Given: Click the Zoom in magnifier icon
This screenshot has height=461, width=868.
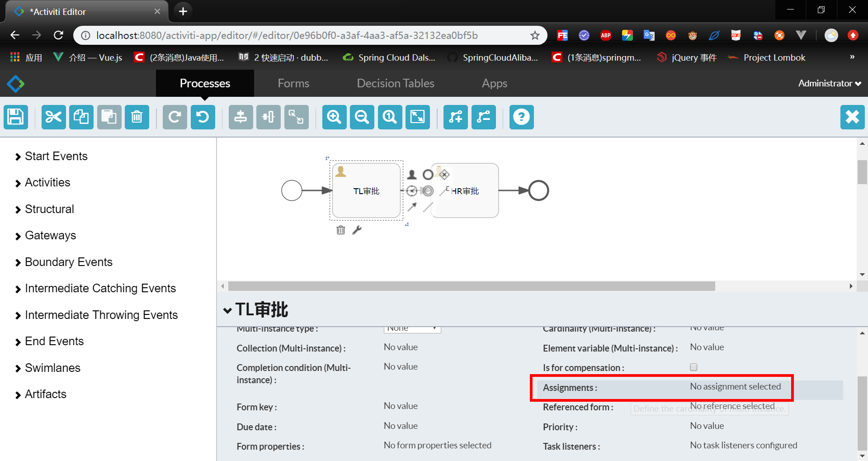Looking at the screenshot, I should [x=334, y=117].
